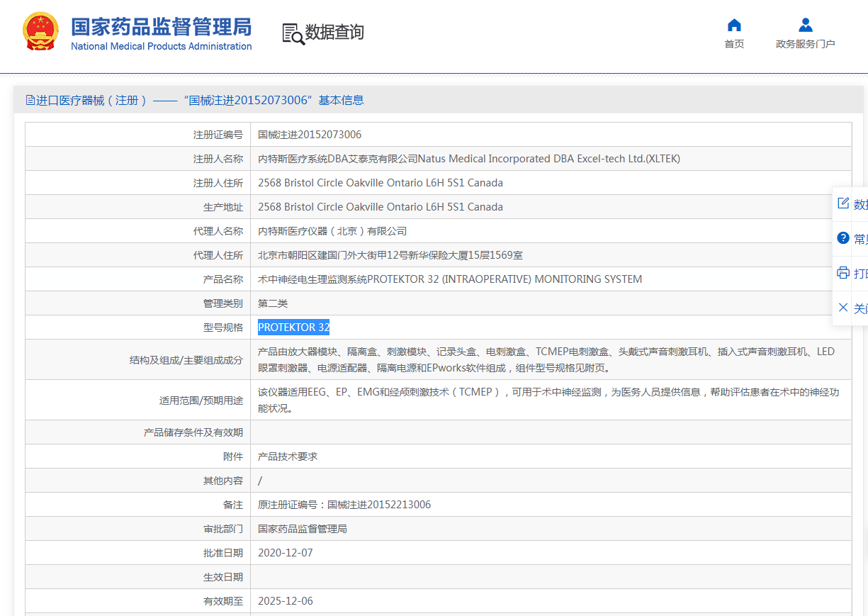Open the 数据查询 search icon

pos(293,33)
